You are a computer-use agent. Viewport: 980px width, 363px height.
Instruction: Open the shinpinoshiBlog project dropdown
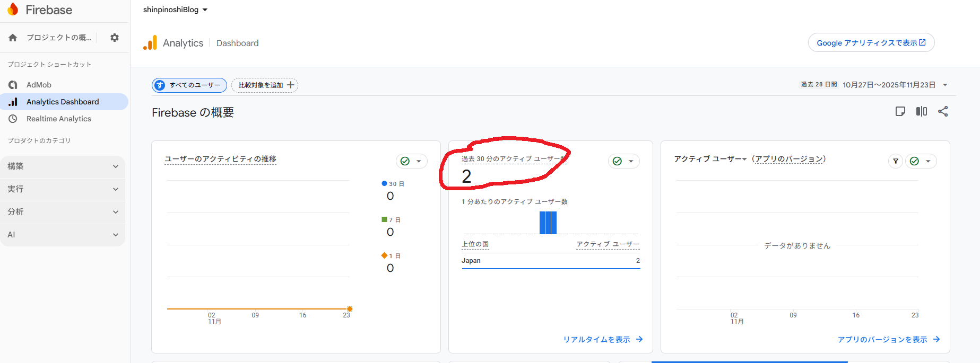tap(175, 10)
